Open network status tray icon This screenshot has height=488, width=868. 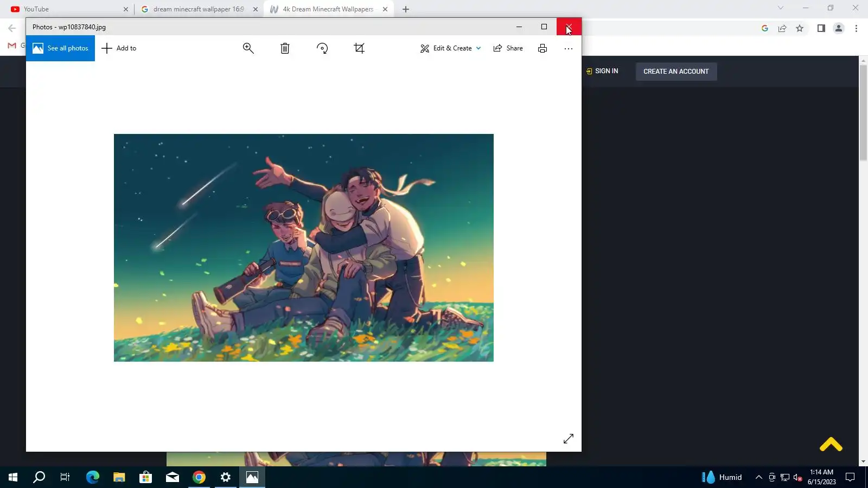(x=785, y=477)
